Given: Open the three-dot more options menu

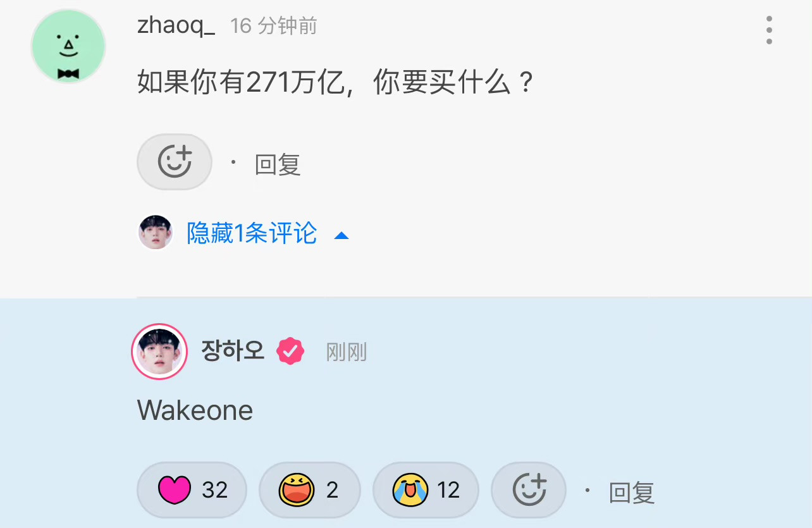Looking at the screenshot, I should 769,30.
